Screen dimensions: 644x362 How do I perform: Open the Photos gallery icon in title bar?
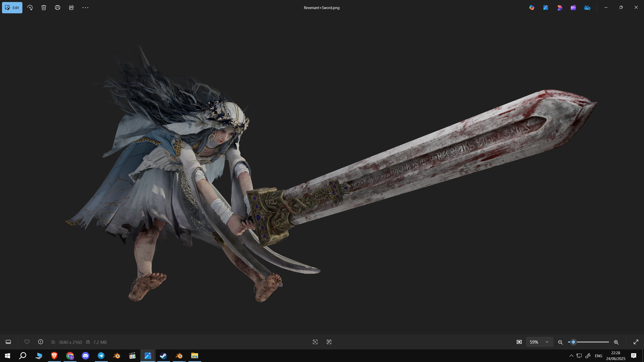coord(545,8)
